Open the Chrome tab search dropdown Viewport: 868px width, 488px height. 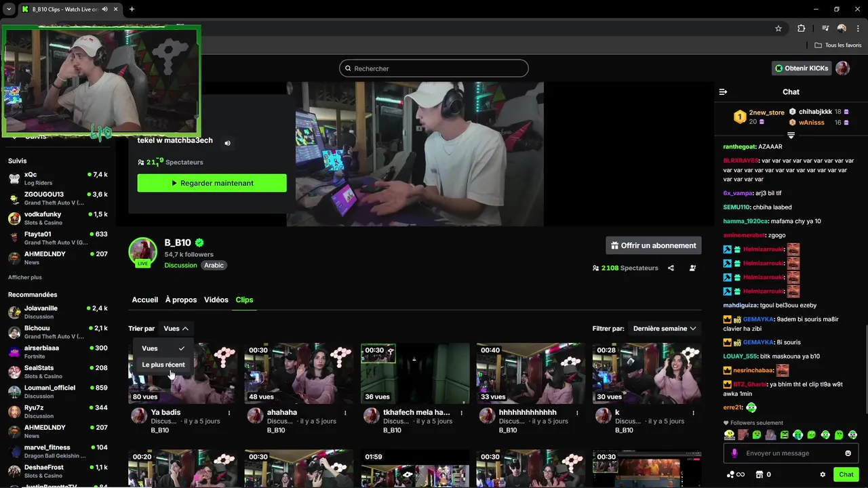point(9,9)
